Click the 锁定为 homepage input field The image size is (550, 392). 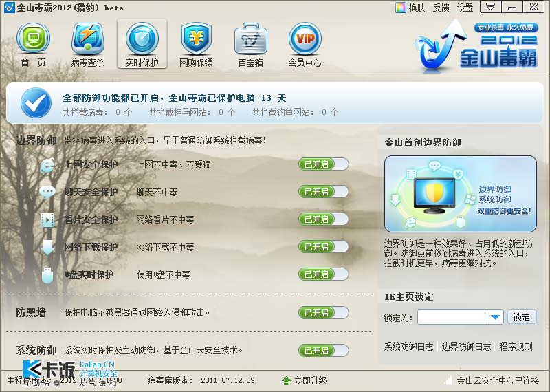(452, 317)
